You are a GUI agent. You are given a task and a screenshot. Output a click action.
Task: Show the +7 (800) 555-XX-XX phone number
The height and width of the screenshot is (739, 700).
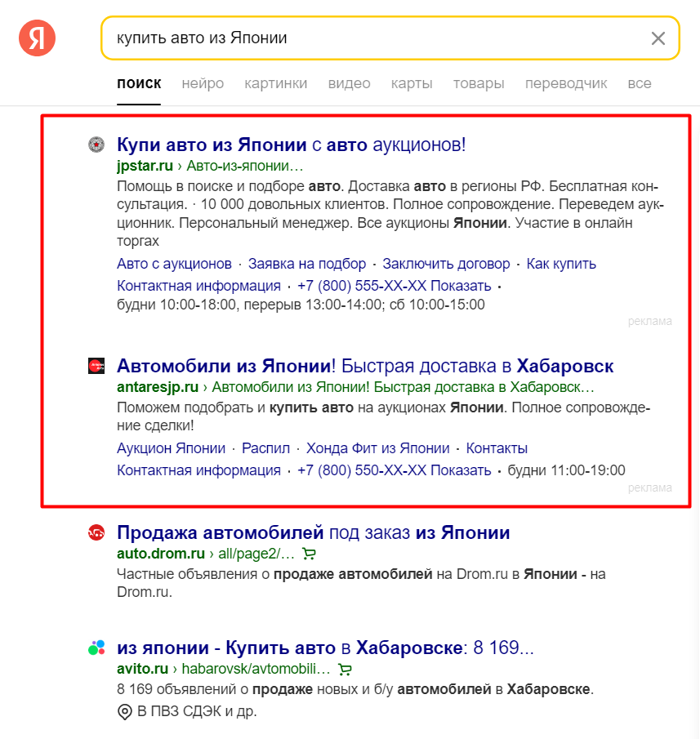click(x=394, y=286)
